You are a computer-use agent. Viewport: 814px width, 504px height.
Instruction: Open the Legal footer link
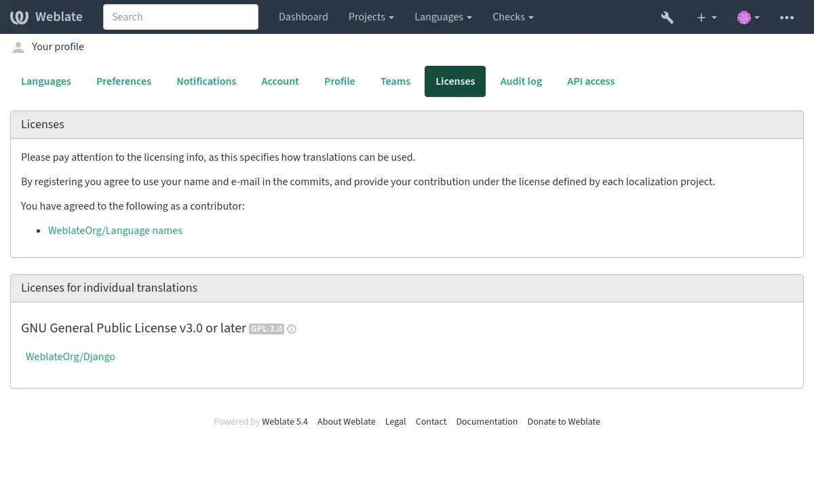[x=395, y=422]
